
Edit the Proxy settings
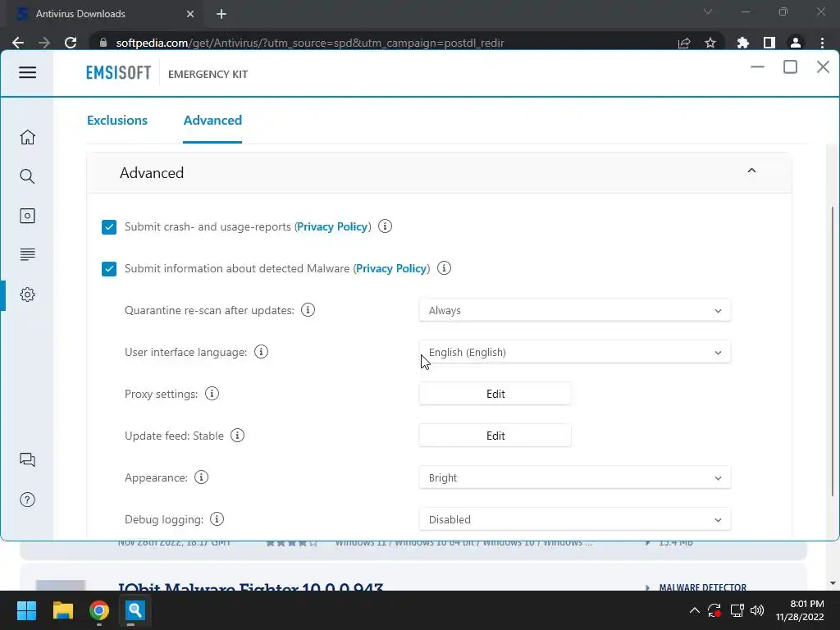(x=495, y=394)
